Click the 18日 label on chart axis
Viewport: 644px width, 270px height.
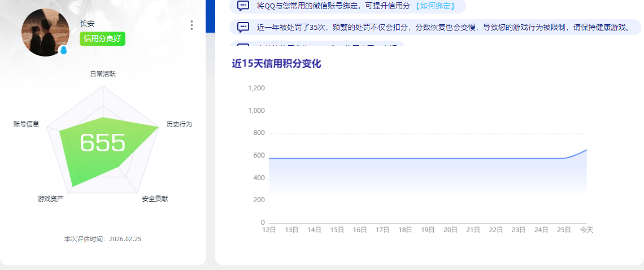pos(405,230)
